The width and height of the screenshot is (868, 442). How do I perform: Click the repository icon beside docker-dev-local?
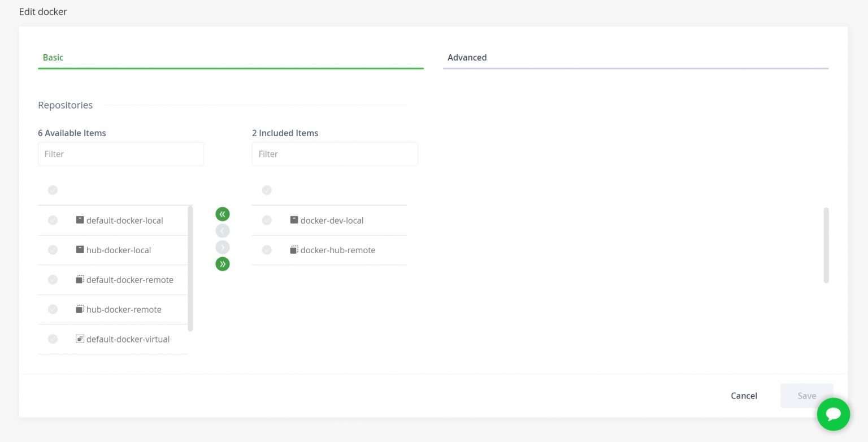[294, 219]
